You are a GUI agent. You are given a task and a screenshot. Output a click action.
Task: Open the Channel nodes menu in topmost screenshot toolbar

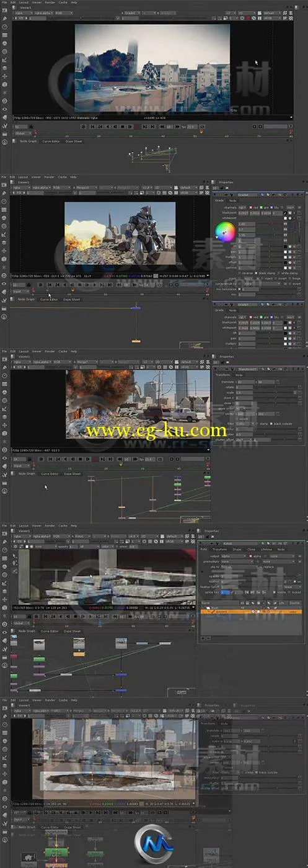5,35
